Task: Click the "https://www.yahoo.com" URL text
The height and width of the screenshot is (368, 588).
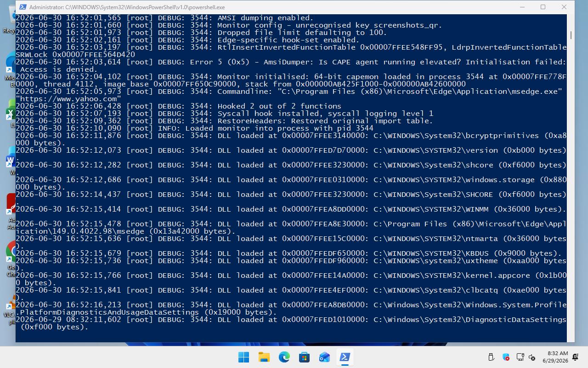Action: tap(68, 99)
